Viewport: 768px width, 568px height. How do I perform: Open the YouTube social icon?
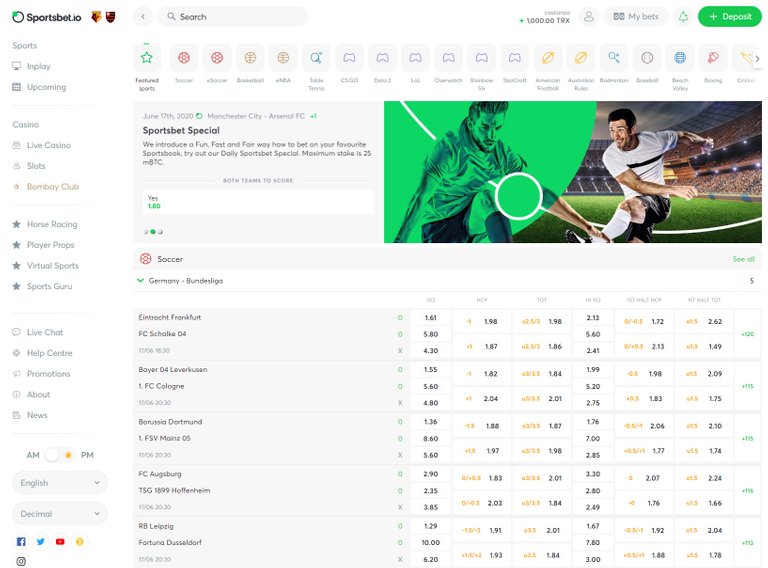point(60,542)
